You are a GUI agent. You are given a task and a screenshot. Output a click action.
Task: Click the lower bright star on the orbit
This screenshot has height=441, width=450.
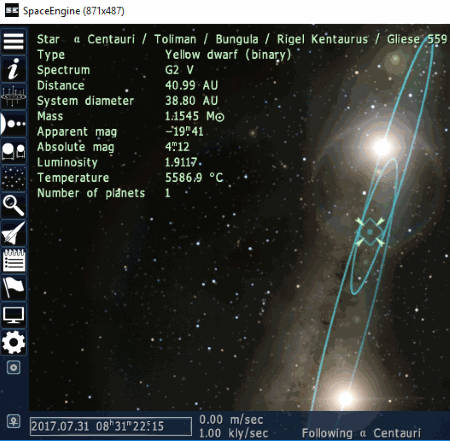click(346, 398)
